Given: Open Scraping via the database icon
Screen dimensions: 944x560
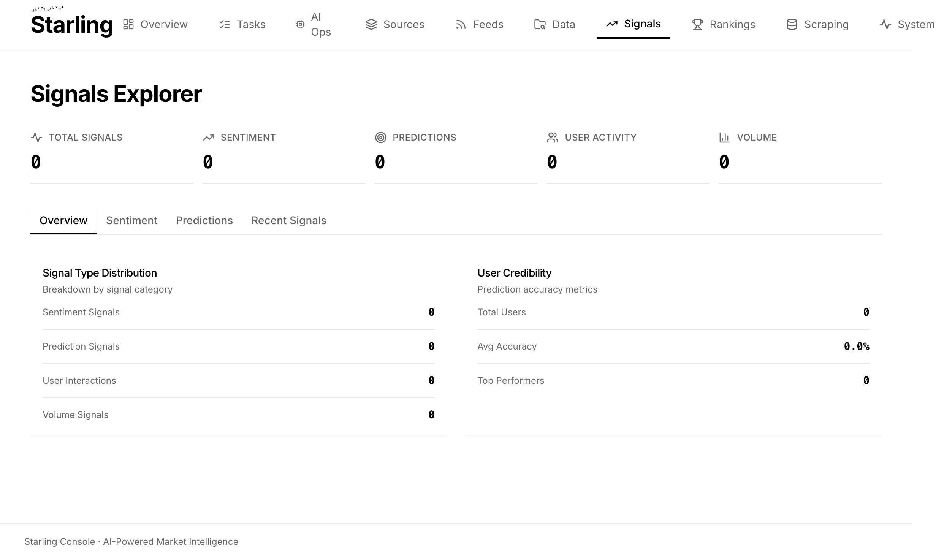Looking at the screenshot, I should (792, 24).
